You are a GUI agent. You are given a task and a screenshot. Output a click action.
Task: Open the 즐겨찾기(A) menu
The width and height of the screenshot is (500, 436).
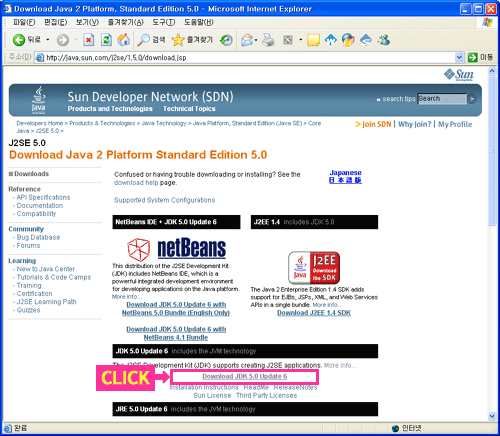(x=125, y=22)
